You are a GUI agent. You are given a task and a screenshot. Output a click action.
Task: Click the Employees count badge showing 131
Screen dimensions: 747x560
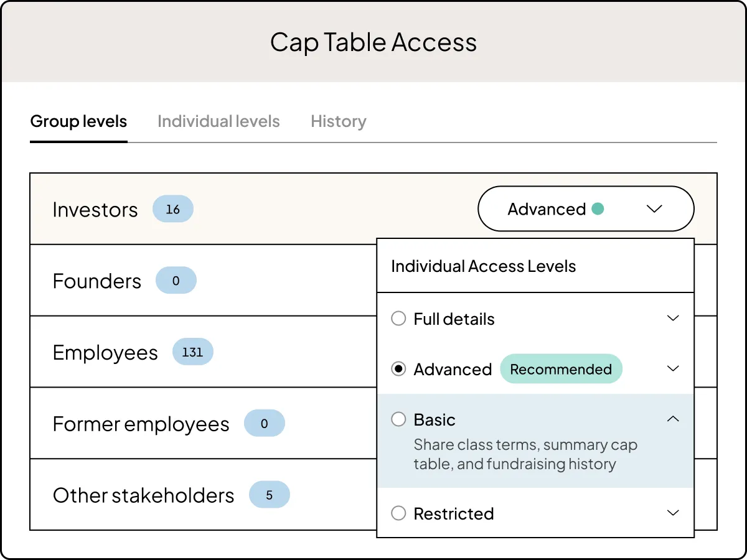193,352
